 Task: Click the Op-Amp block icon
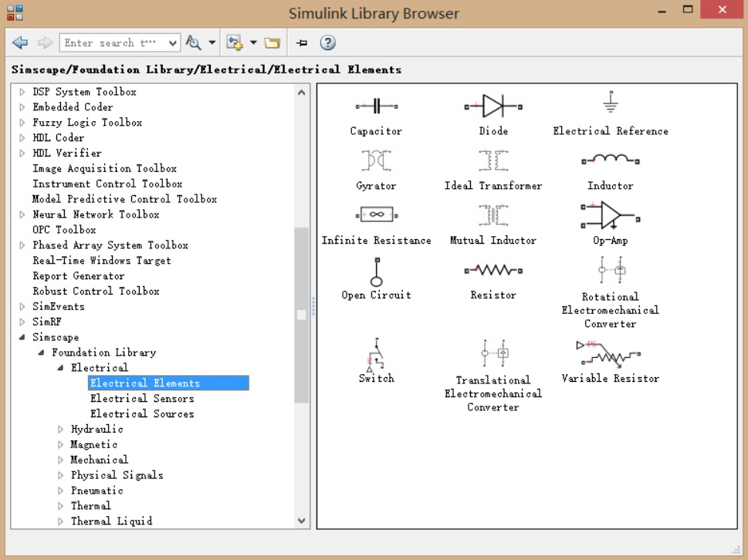click(x=610, y=215)
